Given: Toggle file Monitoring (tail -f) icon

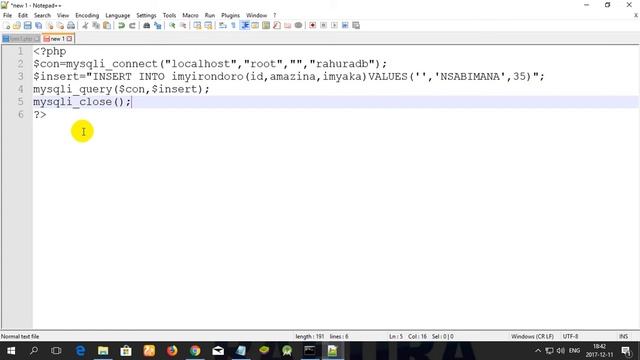Looking at the screenshot, I should point(298,25).
